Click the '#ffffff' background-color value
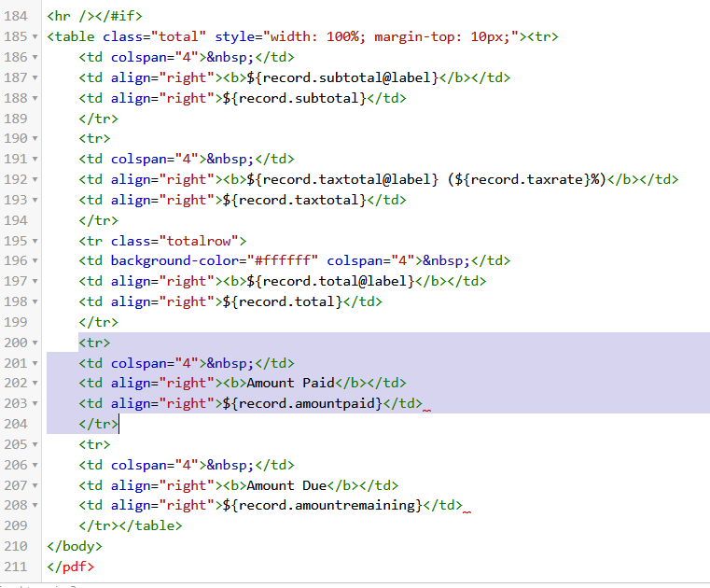The image size is (710, 588). [x=283, y=261]
